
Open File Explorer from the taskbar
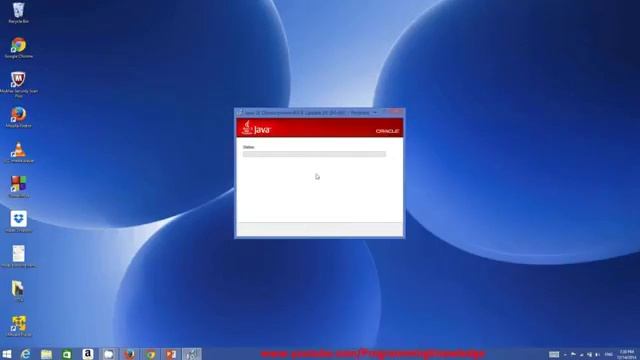pyautogui.click(x=47, y=354)
